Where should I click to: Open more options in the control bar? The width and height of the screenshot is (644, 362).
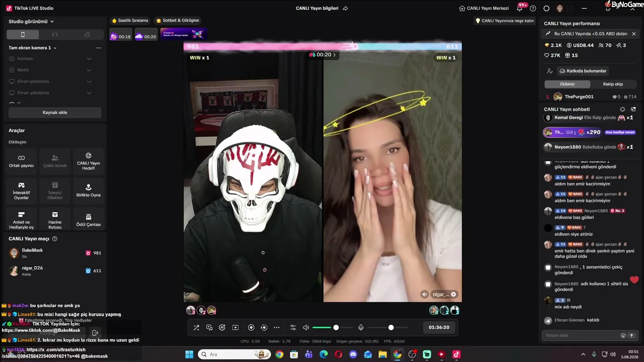point(277,327)
